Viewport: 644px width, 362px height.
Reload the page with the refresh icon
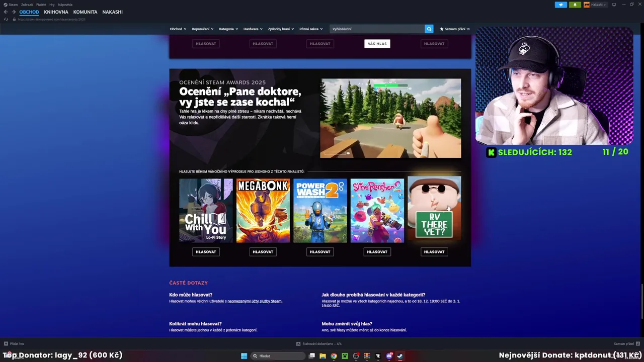pyautogui.click(x=6, y=19)
